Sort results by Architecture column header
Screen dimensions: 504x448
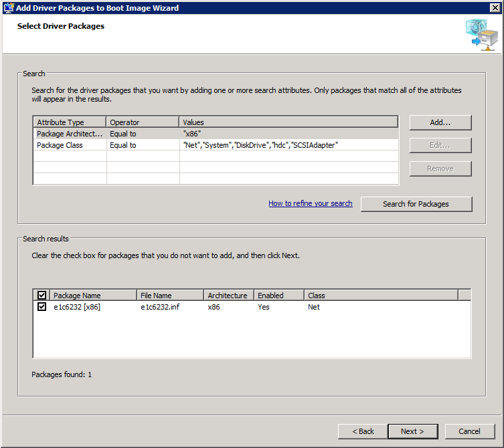[228, 295]
